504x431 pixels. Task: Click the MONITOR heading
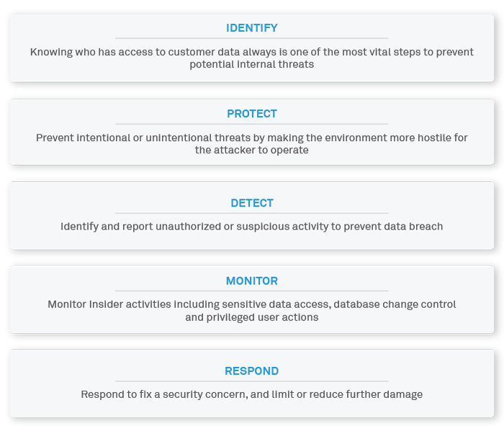tap(251, 281)
